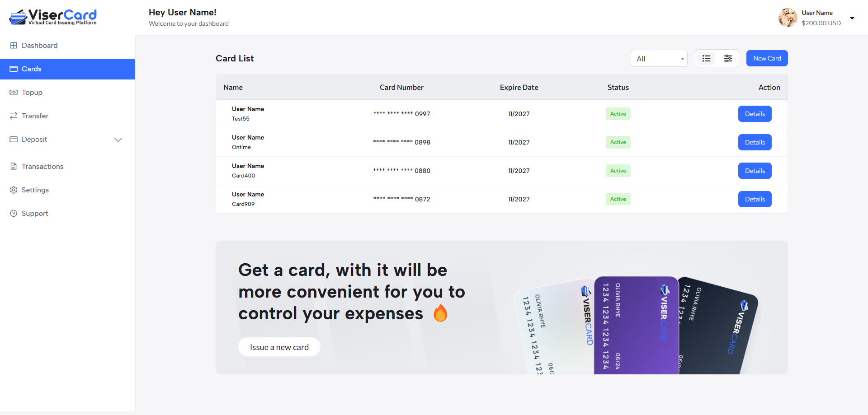Expand the Deposit submenu chevron

tap(118, 140)
